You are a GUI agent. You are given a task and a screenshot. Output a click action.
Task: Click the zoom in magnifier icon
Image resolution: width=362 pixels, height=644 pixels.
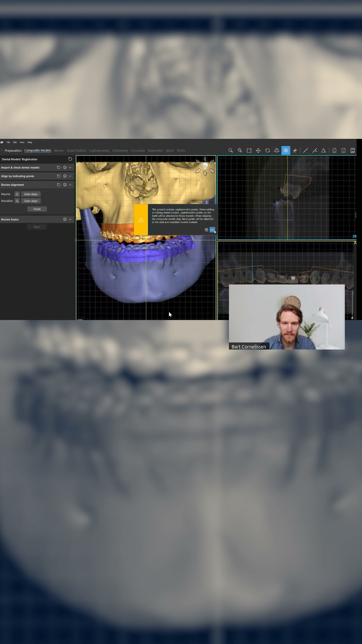(231, 151)
